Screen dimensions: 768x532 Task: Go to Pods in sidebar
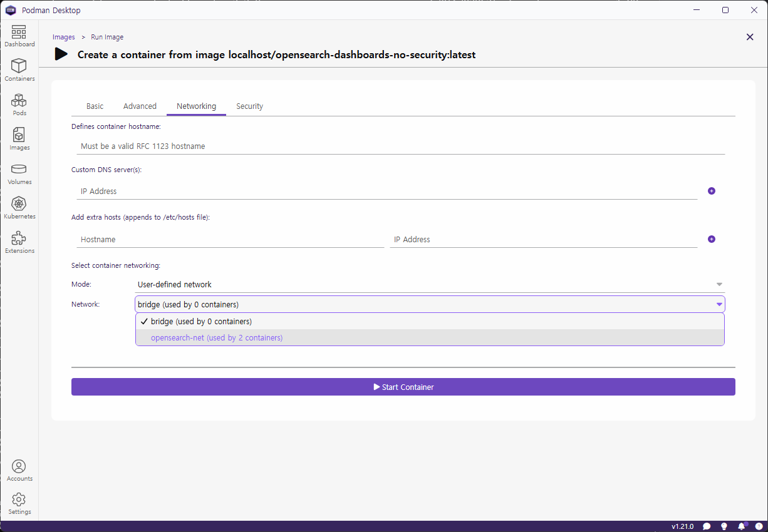coord(19,105)
